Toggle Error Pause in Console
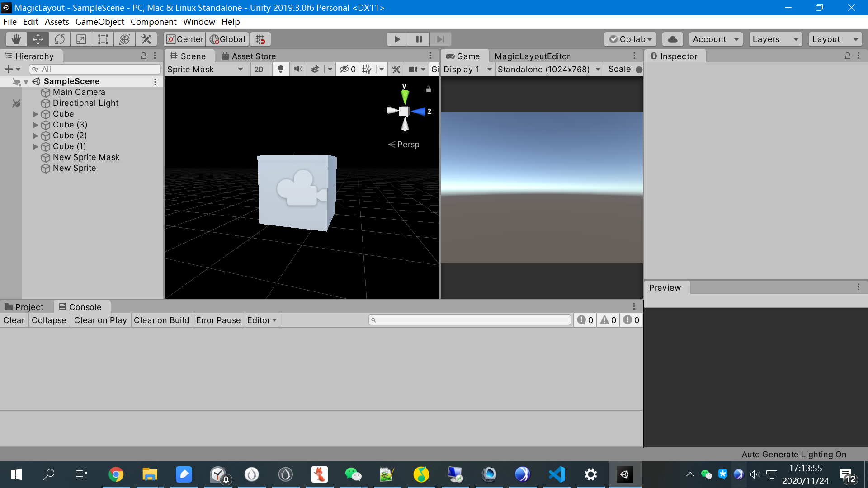Viewport: 868px width, 488px height. pos(218,320)
